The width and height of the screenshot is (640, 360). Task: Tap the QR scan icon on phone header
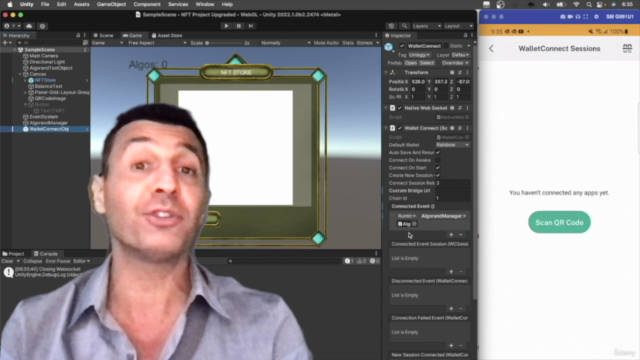click(627, 49)
